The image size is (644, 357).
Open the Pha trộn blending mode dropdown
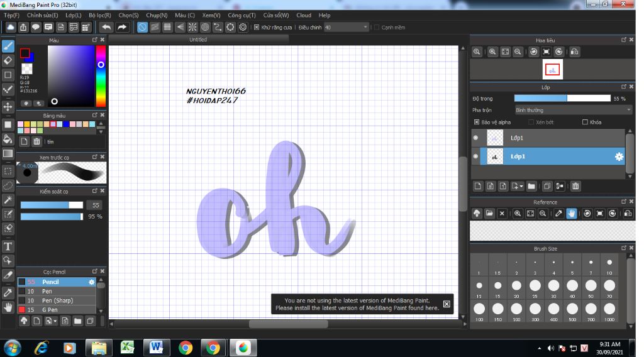click(573, 110)
